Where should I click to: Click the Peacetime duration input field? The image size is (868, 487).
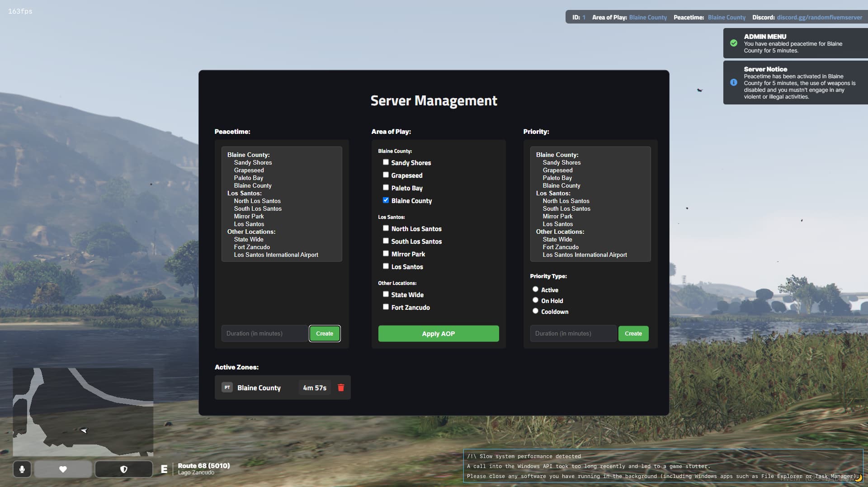[264, 334]
